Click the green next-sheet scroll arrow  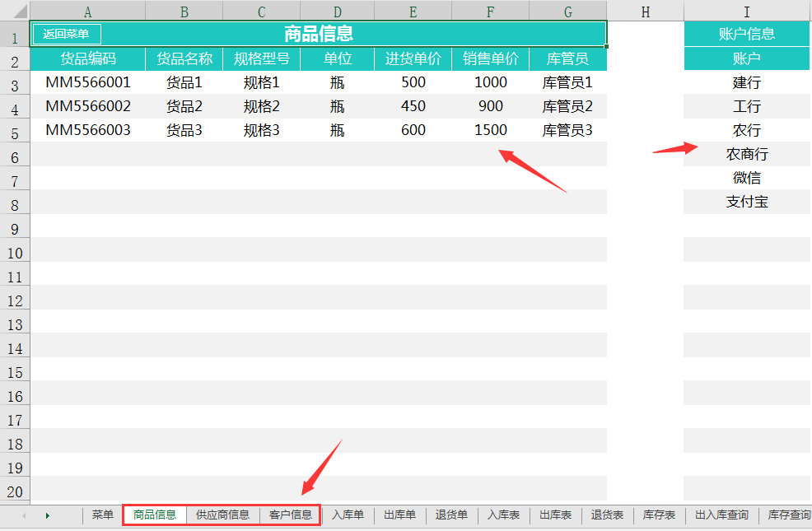[48, 515]
